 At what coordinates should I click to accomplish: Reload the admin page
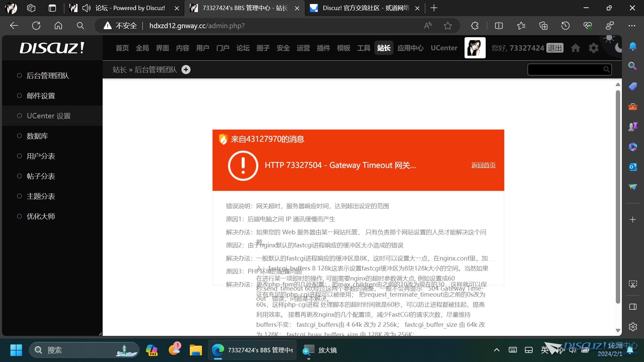[x=36, y=26]
